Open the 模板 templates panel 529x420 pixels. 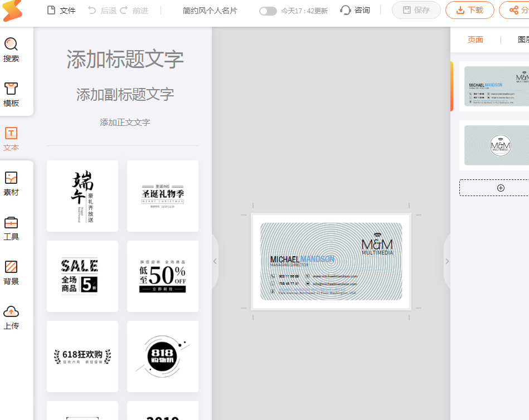[11, 94]
